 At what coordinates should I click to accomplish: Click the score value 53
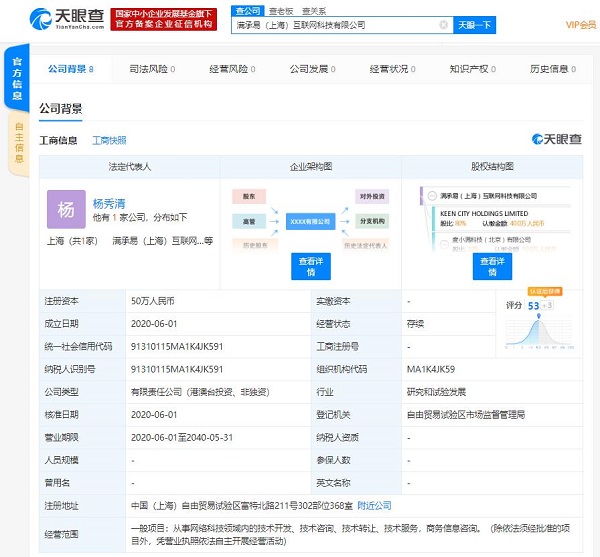coord(533,306)
